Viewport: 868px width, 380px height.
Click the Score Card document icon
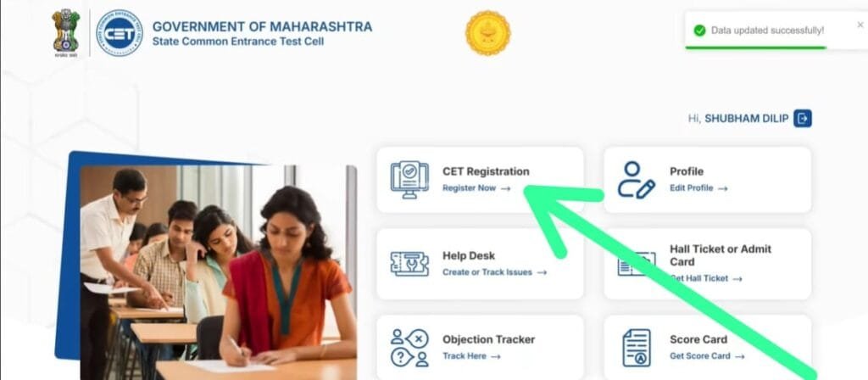click(x=637, y=348)
